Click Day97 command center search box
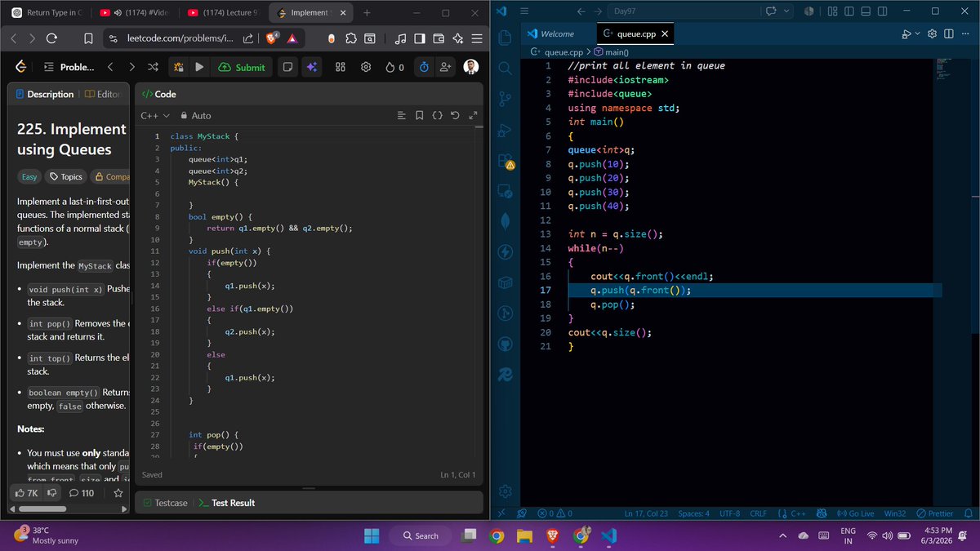 [x=684, y=11]
